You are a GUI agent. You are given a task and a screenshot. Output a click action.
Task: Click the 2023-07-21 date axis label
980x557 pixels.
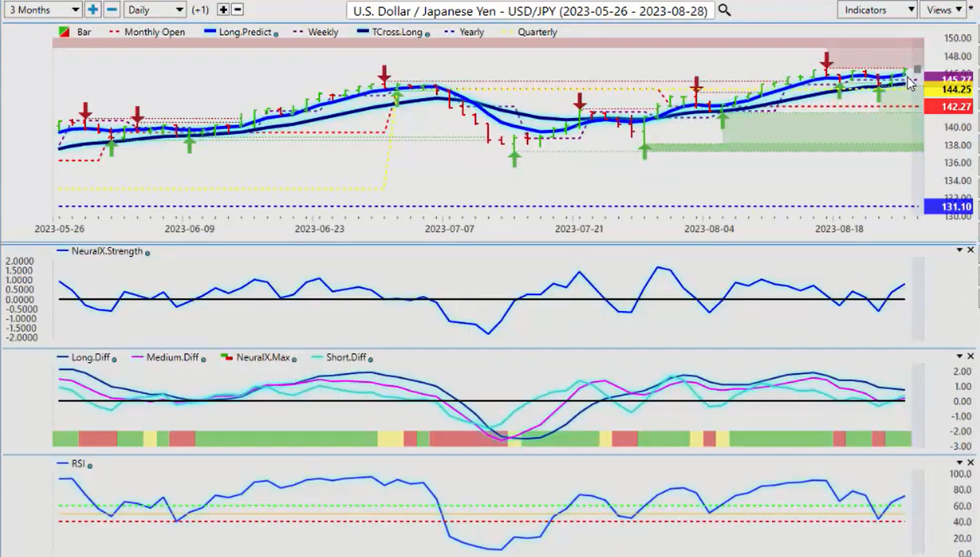580,228
